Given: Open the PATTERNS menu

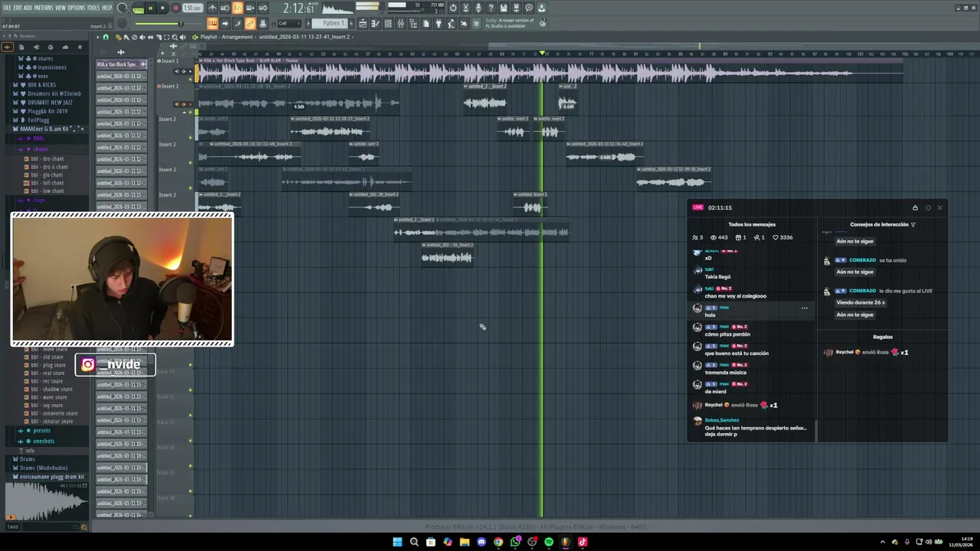Looking at the screenshot, I should [44, 8].
